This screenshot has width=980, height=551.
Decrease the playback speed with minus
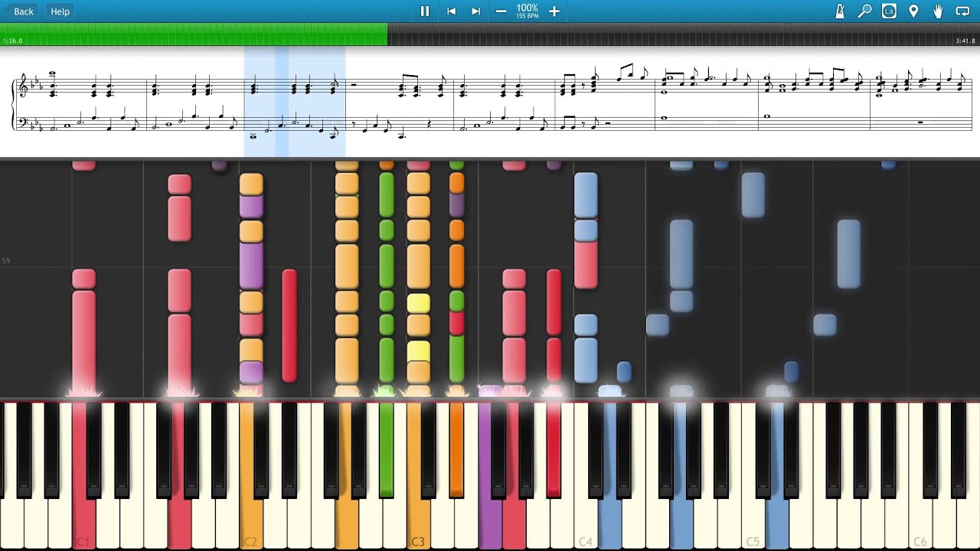(501, 11)
